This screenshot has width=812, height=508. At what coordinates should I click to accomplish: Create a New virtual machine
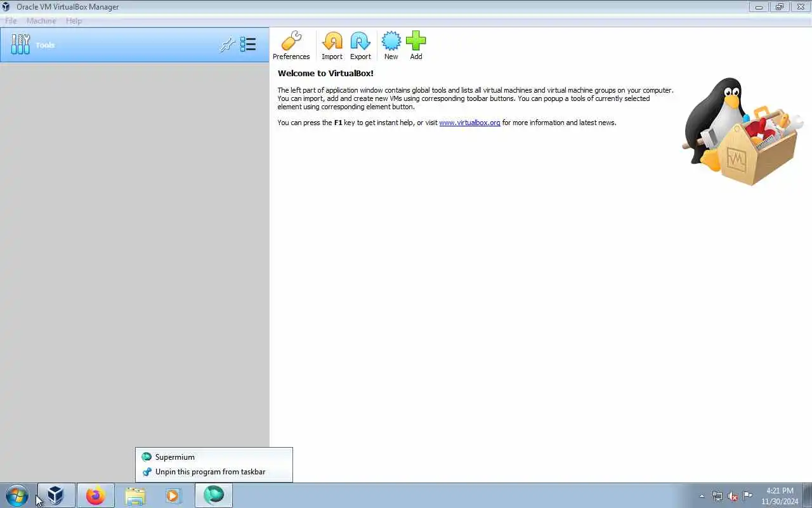pyautogui.click(x=391, y=45)
